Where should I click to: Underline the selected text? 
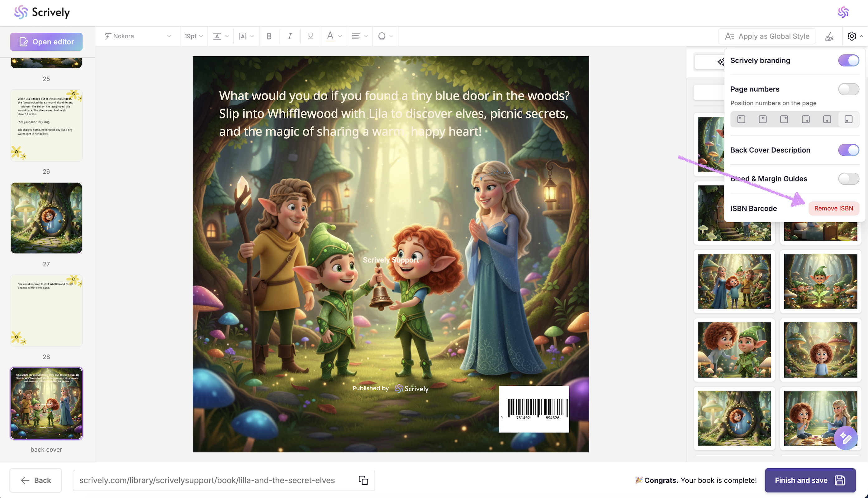(310, 36)
